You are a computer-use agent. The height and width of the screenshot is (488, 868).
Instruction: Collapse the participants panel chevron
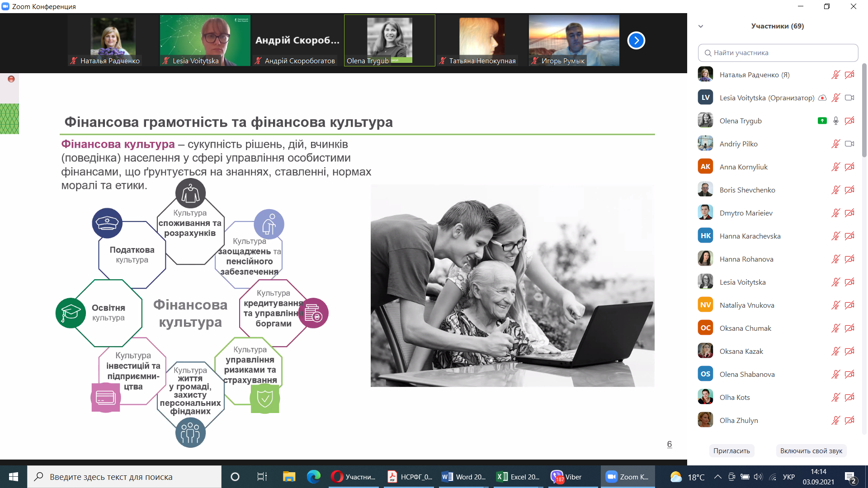click(x=701, y=26)
